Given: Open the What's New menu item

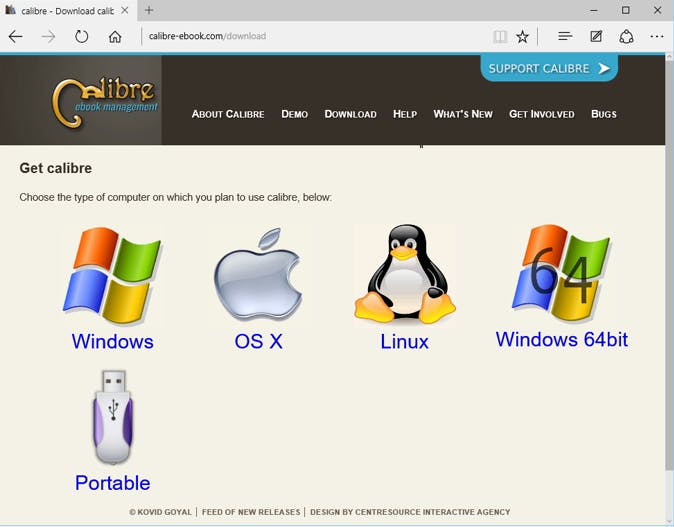Looking at the screenshot, I should [x=463, y=114].
